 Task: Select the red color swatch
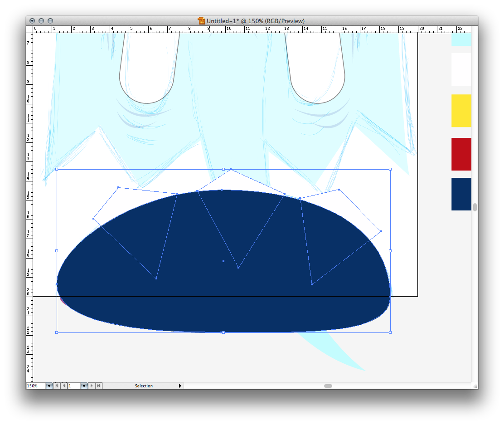[x=461, y=154]
